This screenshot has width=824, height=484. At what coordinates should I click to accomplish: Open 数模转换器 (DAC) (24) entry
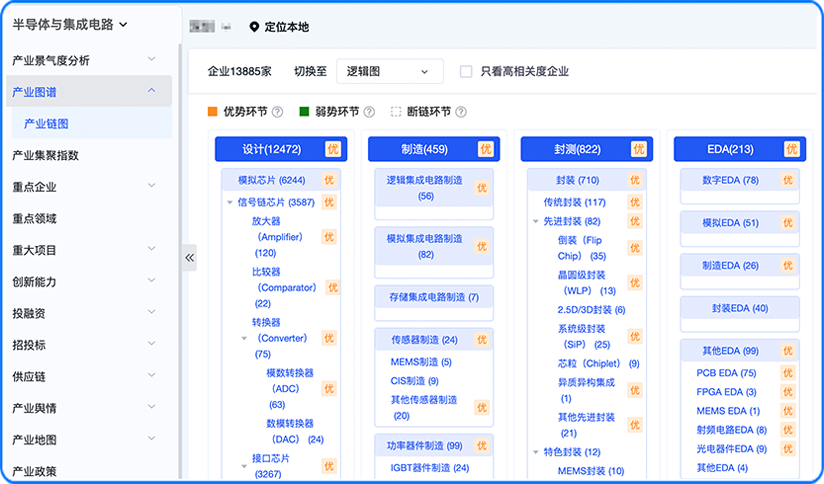pyautogui.click(x=295, y=431)
